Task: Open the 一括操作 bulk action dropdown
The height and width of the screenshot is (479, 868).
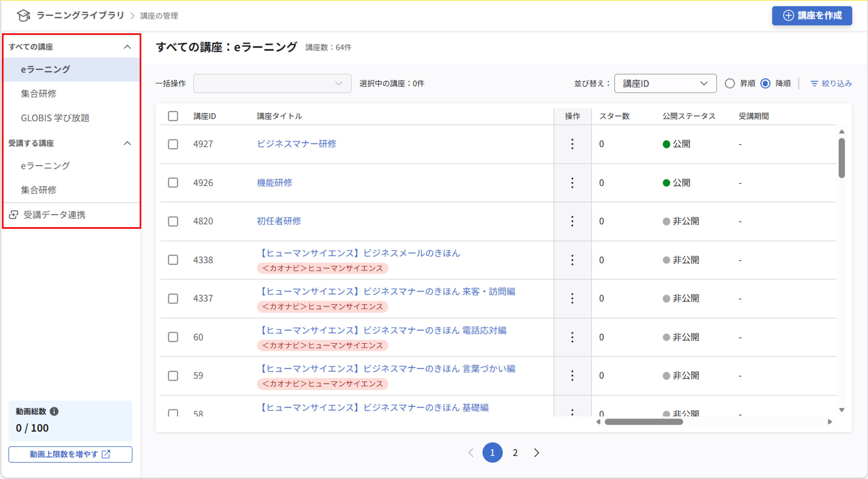Action: (272, 84)
